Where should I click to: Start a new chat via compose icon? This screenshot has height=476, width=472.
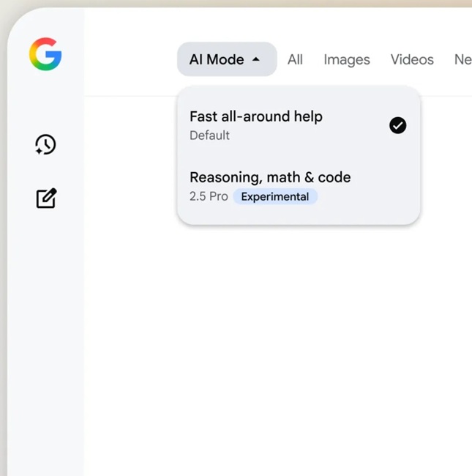click(46, 198)
